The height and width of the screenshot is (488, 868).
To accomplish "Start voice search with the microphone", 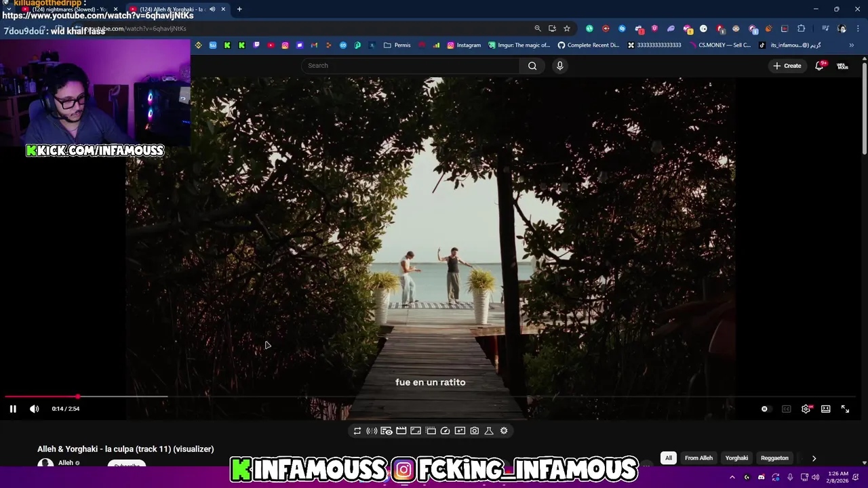I will click(x=559, y=66).
